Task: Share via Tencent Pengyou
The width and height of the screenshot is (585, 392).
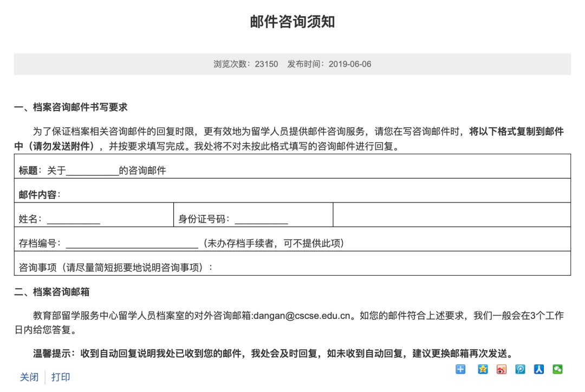Action: tap(520, 369)
